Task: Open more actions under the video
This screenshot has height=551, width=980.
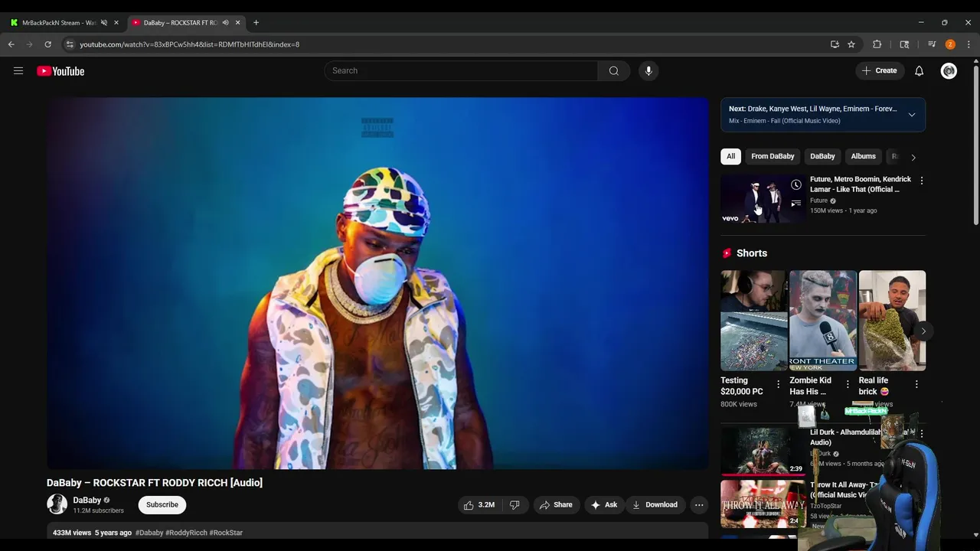Action: (698, 505)
